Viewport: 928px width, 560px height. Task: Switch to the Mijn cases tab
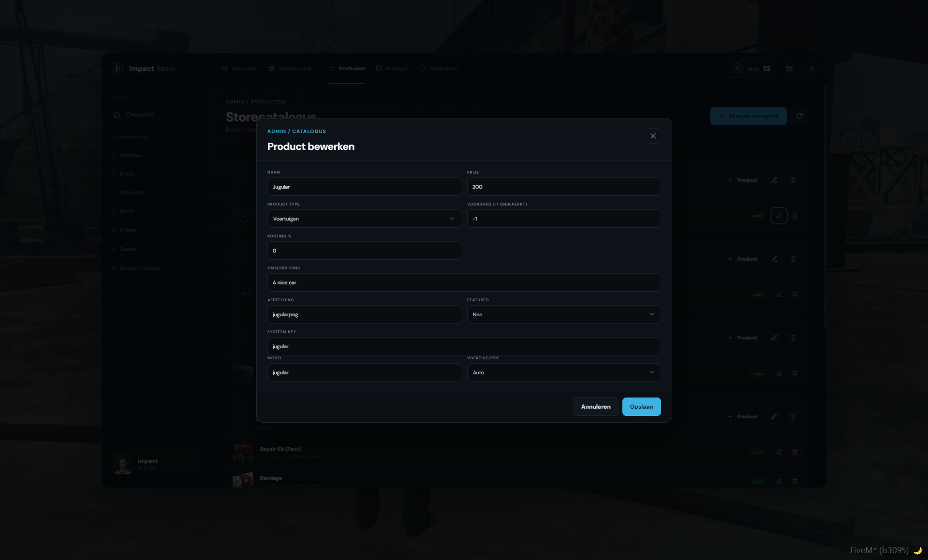point(240,69)
